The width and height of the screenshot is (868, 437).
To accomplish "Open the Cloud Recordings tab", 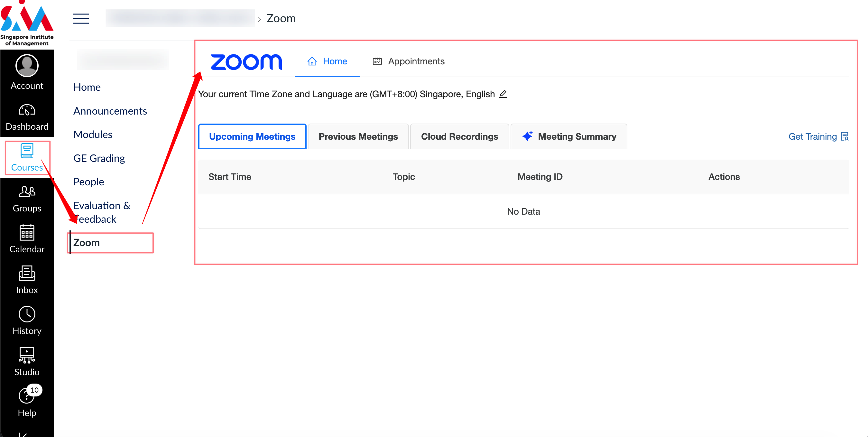I will point(460,136).
